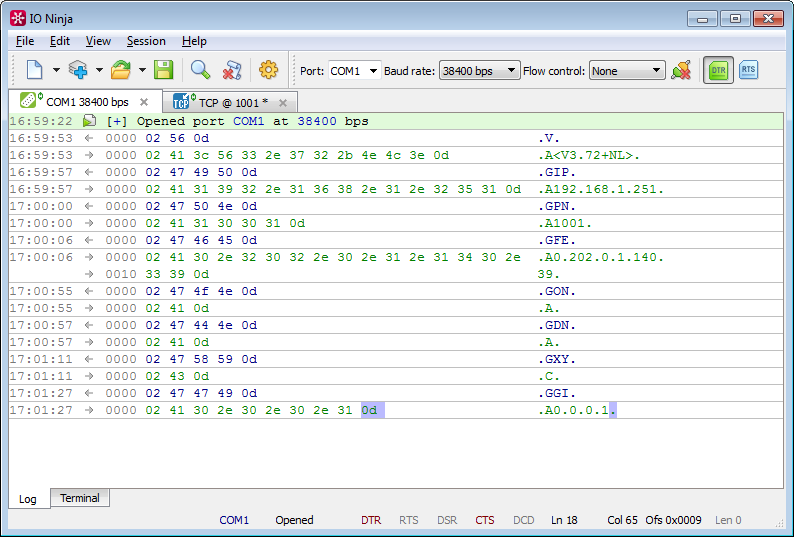This screenshot has width=794, height=537.
Task: Open the Edit menu
Action: [60, 41]
